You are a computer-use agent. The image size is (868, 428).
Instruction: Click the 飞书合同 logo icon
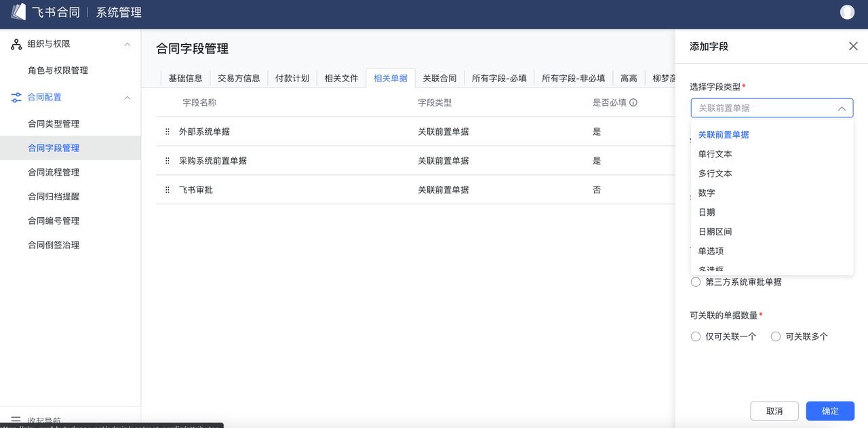click(x=18, y=12)
